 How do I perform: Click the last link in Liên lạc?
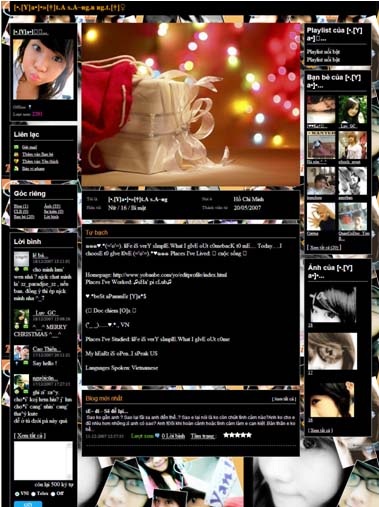[x=33, y=169]
